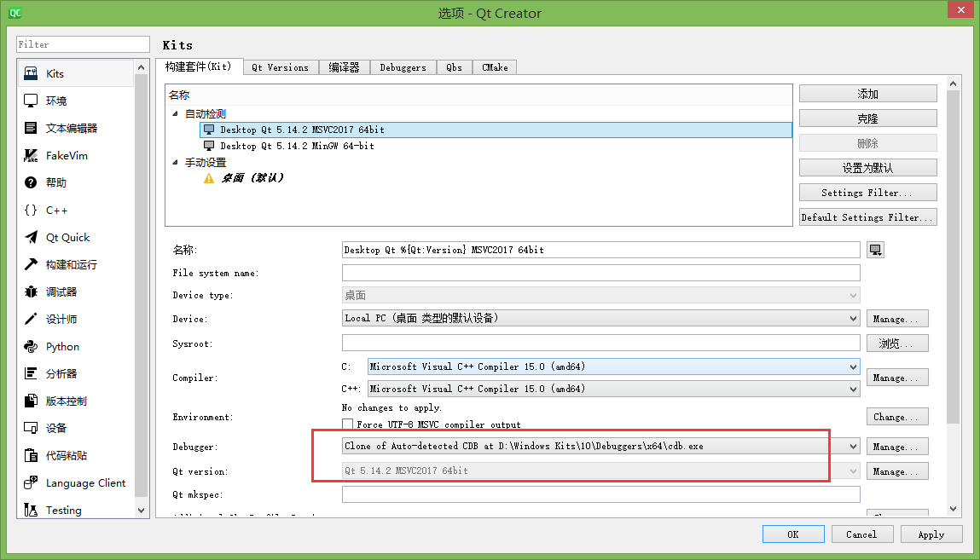980x560 pixels.
Task: Select the Language Client icon
Action: pyautogui.click(x=31, y=482)
